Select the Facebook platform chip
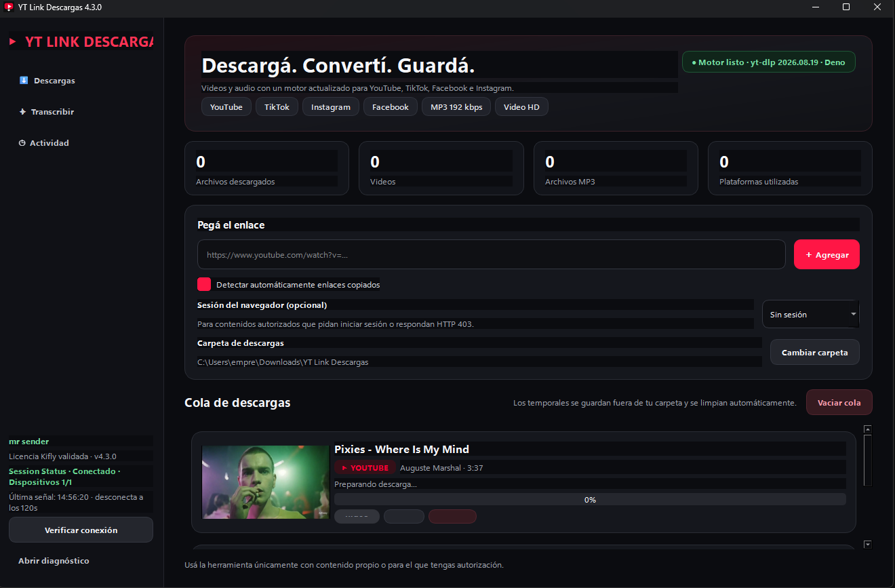This screenshot has width=895, height=588. [391, 107]
